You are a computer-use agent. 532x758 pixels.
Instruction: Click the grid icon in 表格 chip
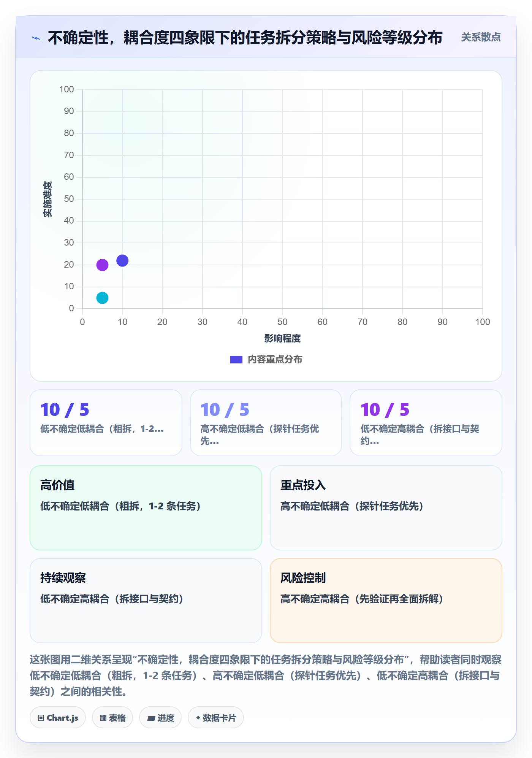[x=103, y=718]
